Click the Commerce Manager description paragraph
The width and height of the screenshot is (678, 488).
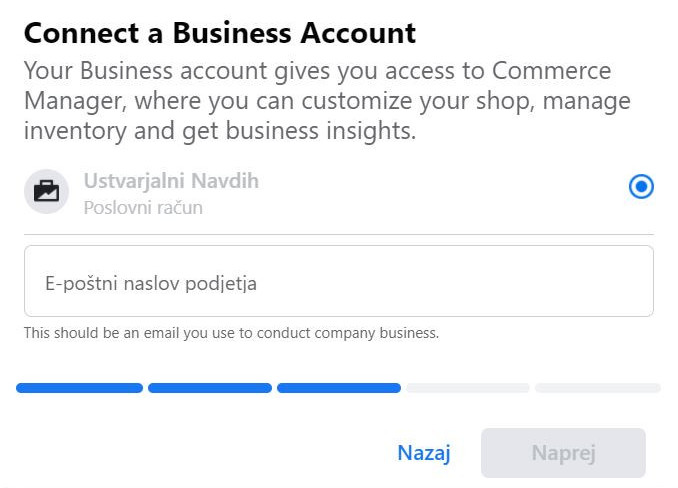[x=327, y=101]
